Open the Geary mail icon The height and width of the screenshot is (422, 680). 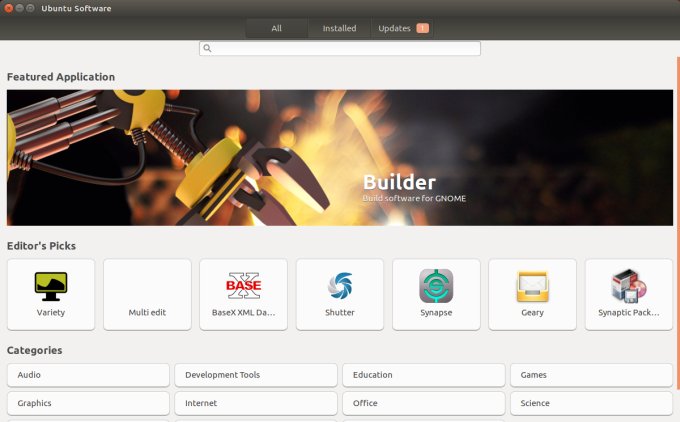(x=532, y=286)
